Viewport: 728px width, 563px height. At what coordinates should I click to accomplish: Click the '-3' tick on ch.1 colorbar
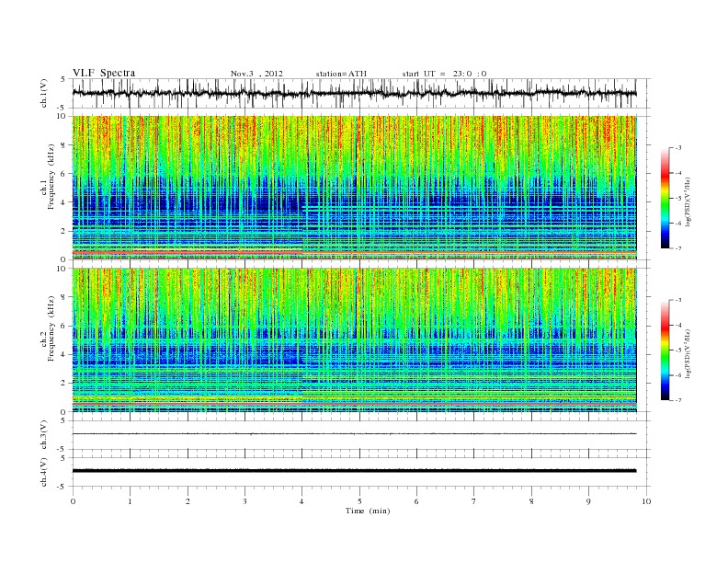[678, 148]
